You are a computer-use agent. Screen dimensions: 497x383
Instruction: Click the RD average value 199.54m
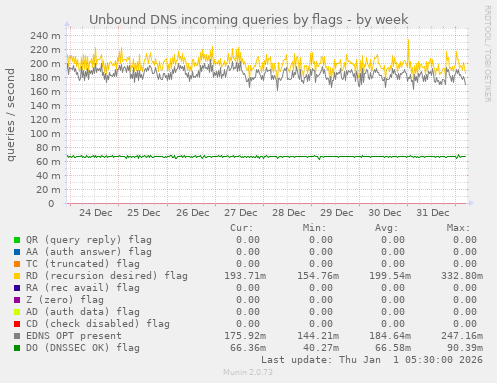pyautogui.click(x=390, y=276)
